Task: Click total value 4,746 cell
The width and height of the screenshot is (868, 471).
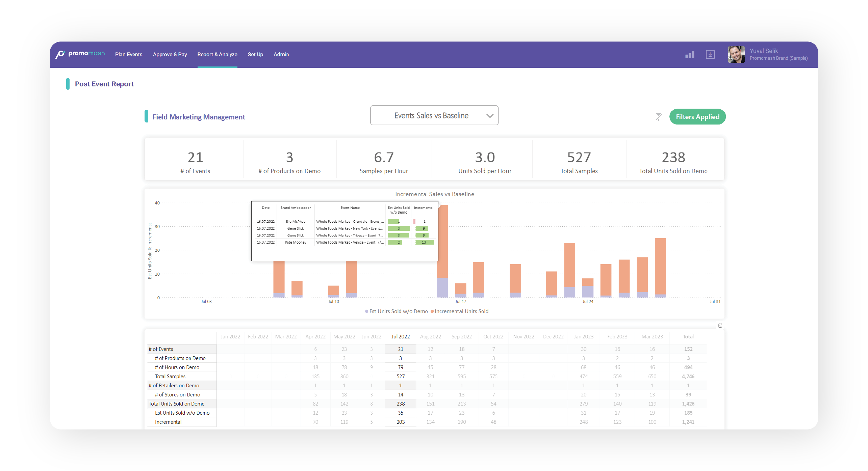Action: pos(688,377)
